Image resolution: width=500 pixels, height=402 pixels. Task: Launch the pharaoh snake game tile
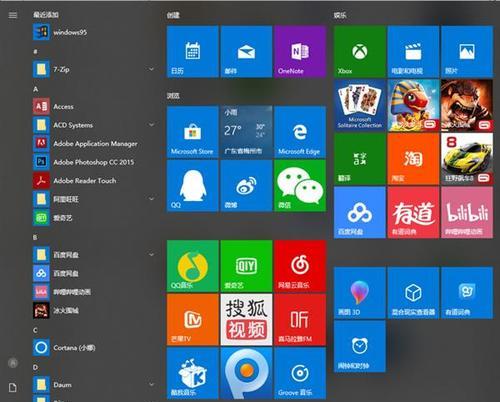(413, 105)
